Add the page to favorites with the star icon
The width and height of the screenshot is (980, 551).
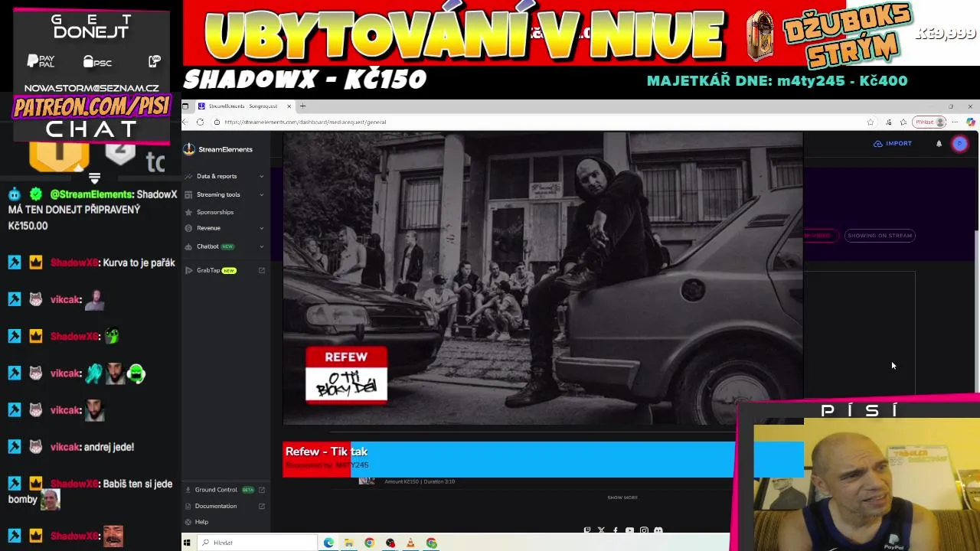(871, 122)
